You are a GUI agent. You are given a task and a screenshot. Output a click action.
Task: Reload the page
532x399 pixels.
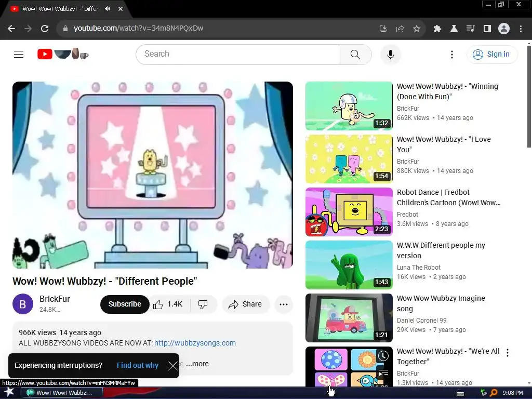45,29
